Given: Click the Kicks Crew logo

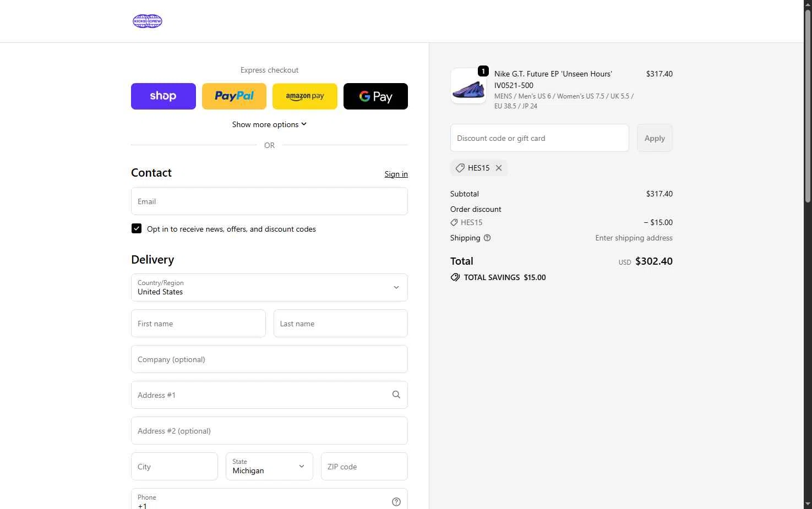Looking at the screenshot, I should [x=148, y=21].
